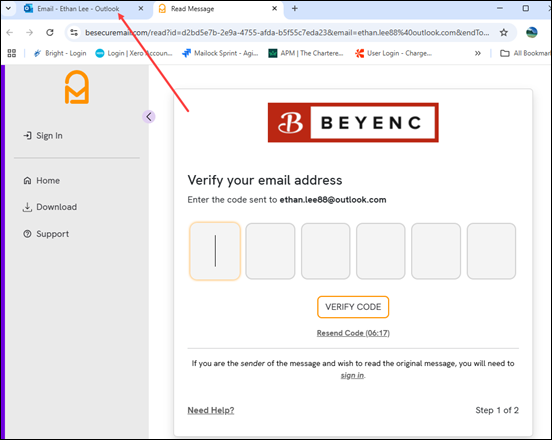Open a new browser tab

click(295, 8)
